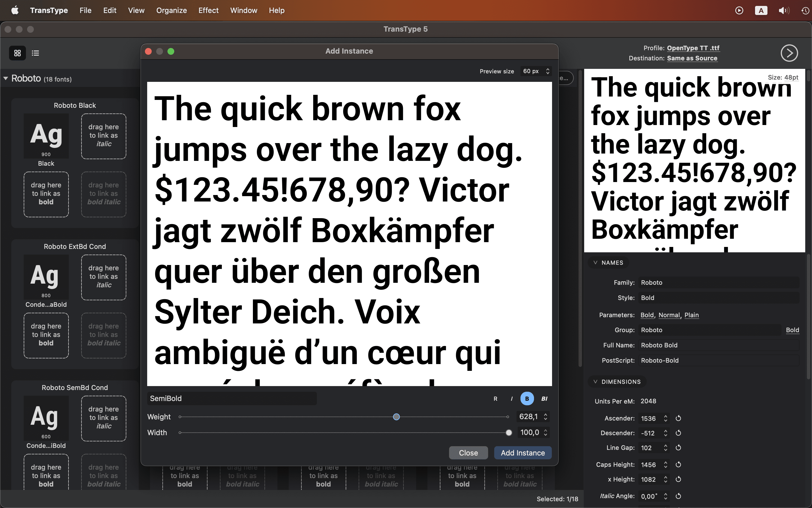Click the Bold link beside Group
Image resolution: width=812 pixels, height=508 pixels.
pos(792,330)
